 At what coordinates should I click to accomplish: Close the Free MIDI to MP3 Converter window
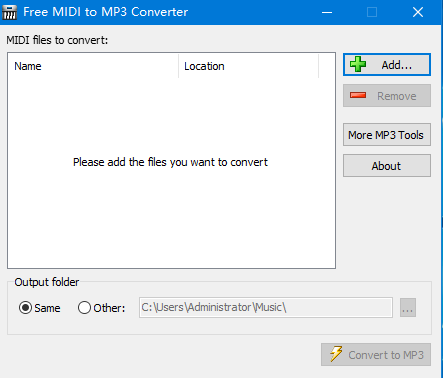click(418, 12)
